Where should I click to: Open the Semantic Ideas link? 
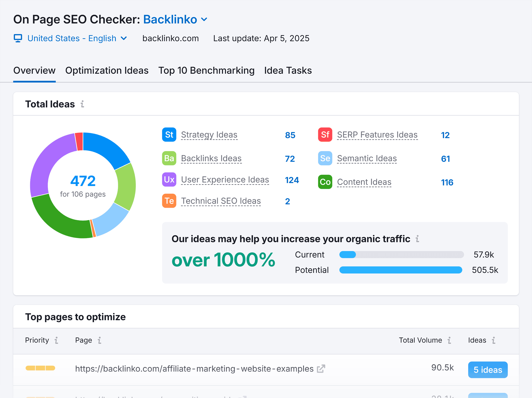click(367, 158)
